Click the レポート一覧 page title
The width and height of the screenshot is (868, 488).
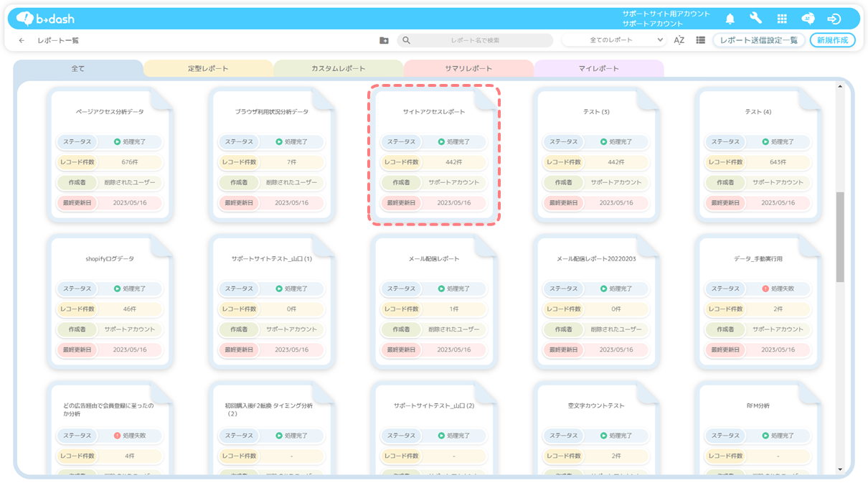pos(58,41)
